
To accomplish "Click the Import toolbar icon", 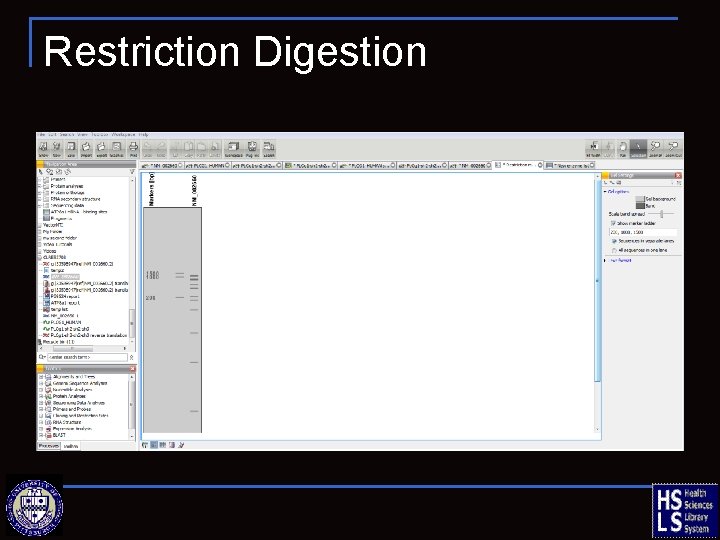I will [86, 149].
